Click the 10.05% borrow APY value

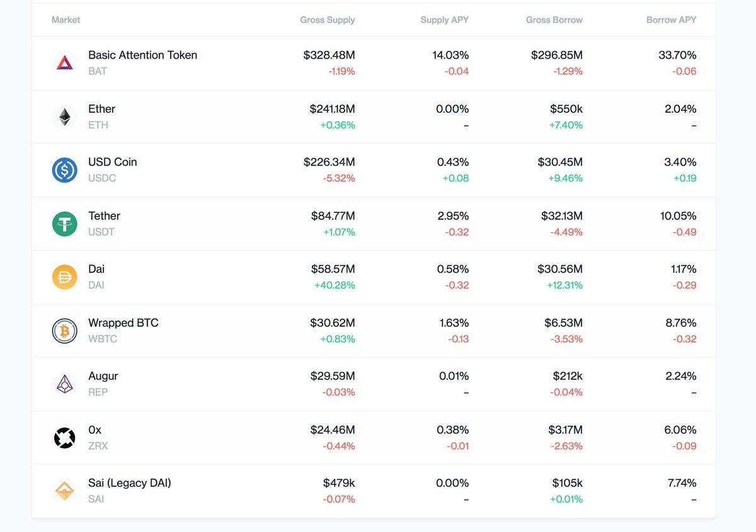coord(679,216)
